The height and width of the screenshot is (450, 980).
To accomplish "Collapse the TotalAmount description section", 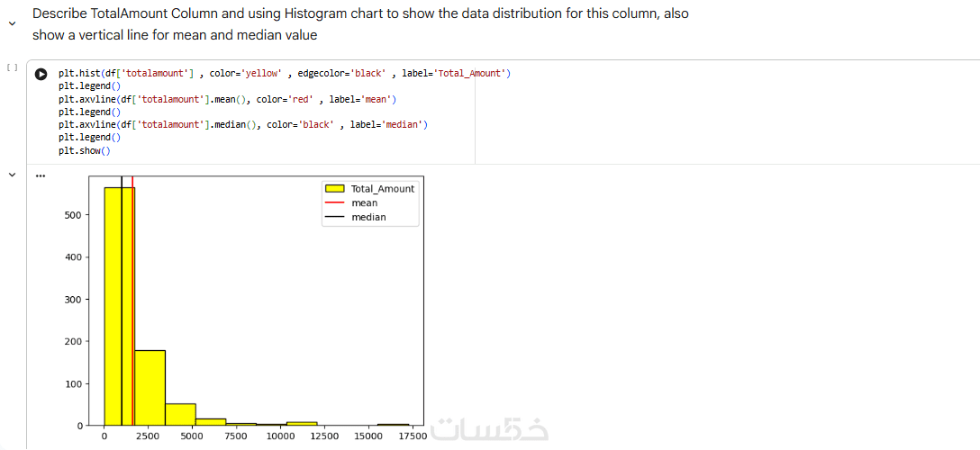I will point(12,24).
